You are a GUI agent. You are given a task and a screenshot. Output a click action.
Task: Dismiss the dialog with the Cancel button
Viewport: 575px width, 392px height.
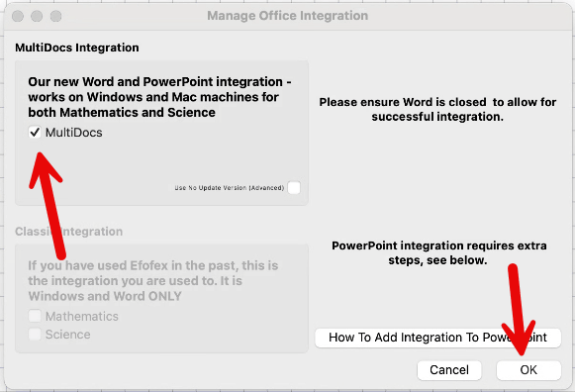[449, 369]
